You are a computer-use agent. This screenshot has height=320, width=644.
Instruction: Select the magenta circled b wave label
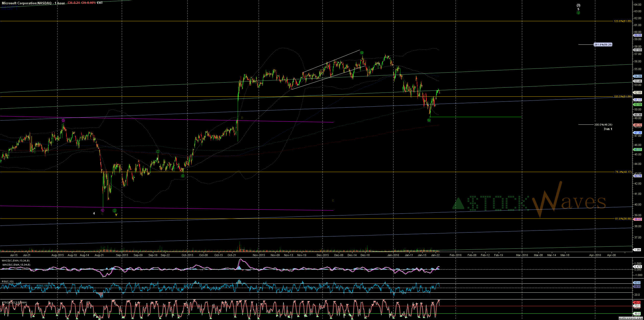63,120
